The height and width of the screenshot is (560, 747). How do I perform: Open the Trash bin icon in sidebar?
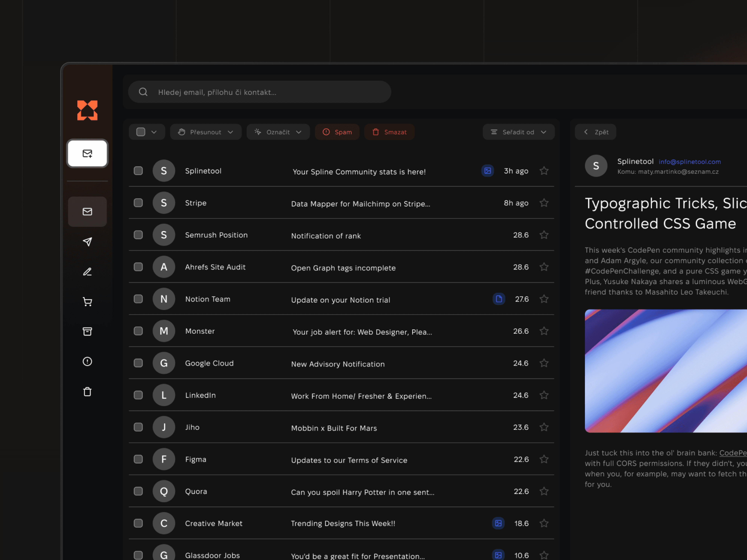87,392
